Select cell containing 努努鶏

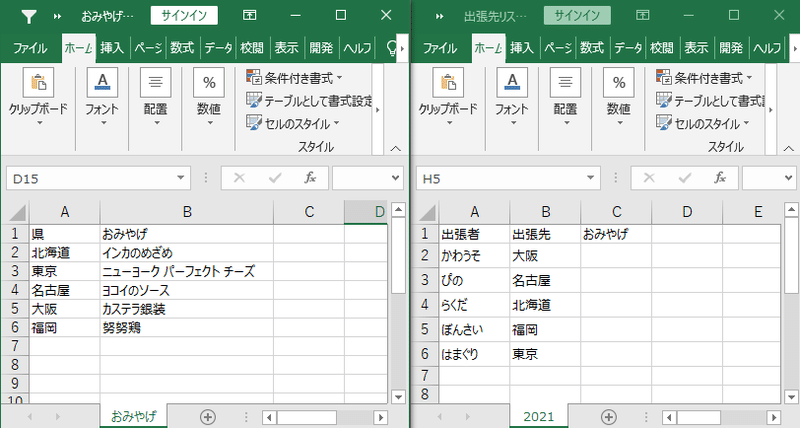187,328
